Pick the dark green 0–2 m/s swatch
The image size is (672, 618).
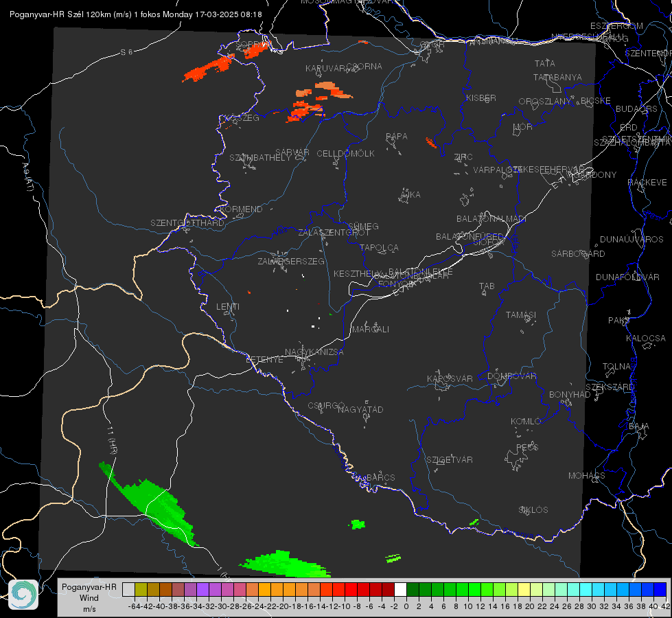[x=413, y=589]
